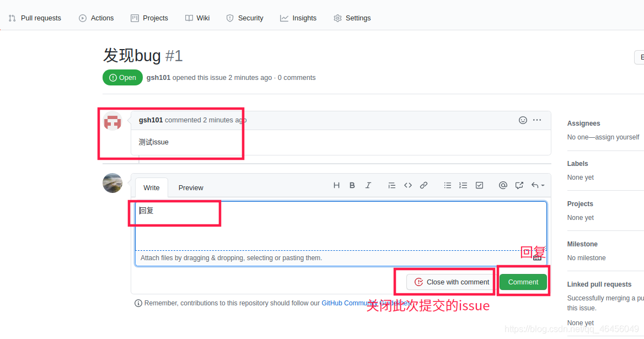Click gsh101 name in comment header

pyautogui.click(x=151, y=120)
